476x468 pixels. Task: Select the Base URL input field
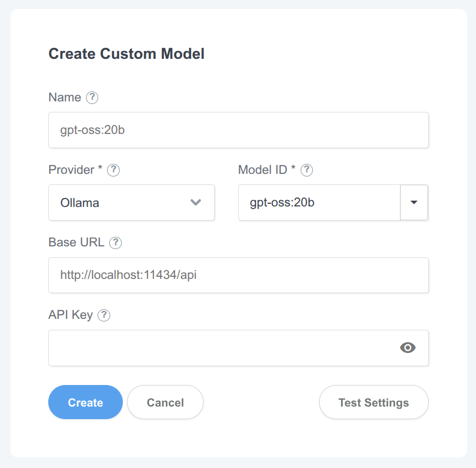click(238, 275)
